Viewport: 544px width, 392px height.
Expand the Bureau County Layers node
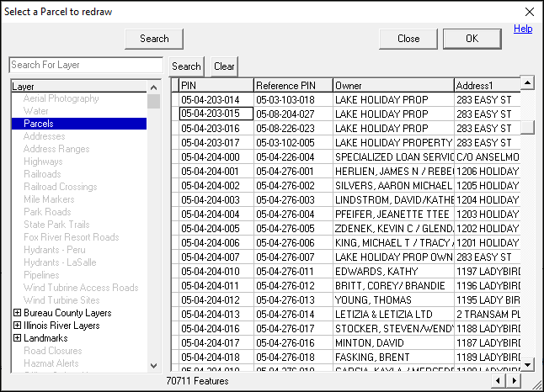click(17, 313)
